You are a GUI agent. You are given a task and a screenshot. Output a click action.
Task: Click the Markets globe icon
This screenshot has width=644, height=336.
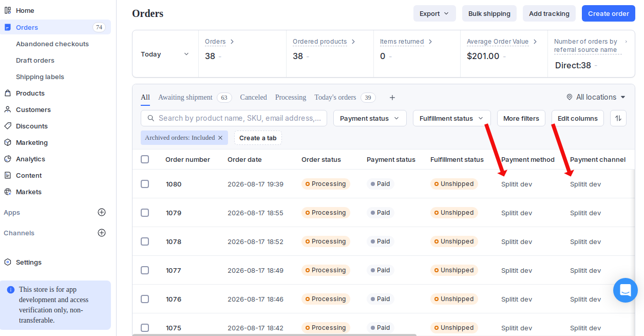8,192
